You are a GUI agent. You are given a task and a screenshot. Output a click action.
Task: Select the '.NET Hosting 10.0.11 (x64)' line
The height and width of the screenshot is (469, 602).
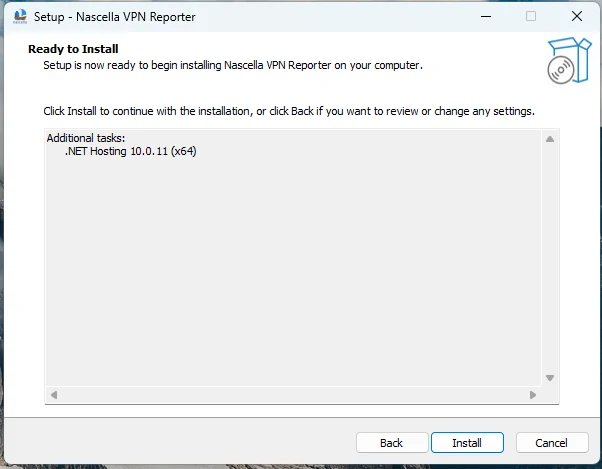[x=131, y=151]
